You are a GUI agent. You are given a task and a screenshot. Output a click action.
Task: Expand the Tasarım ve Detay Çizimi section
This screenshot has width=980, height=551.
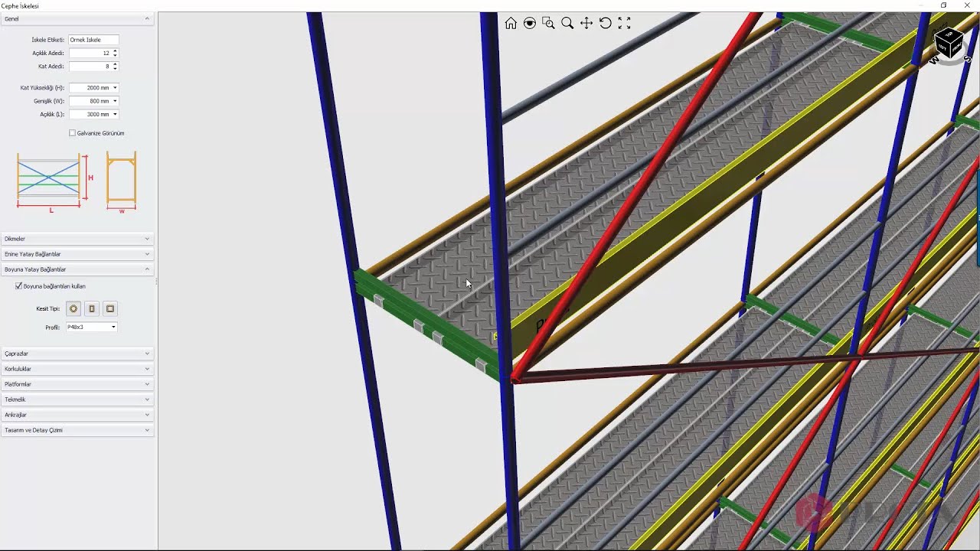[x=77, y=430]
